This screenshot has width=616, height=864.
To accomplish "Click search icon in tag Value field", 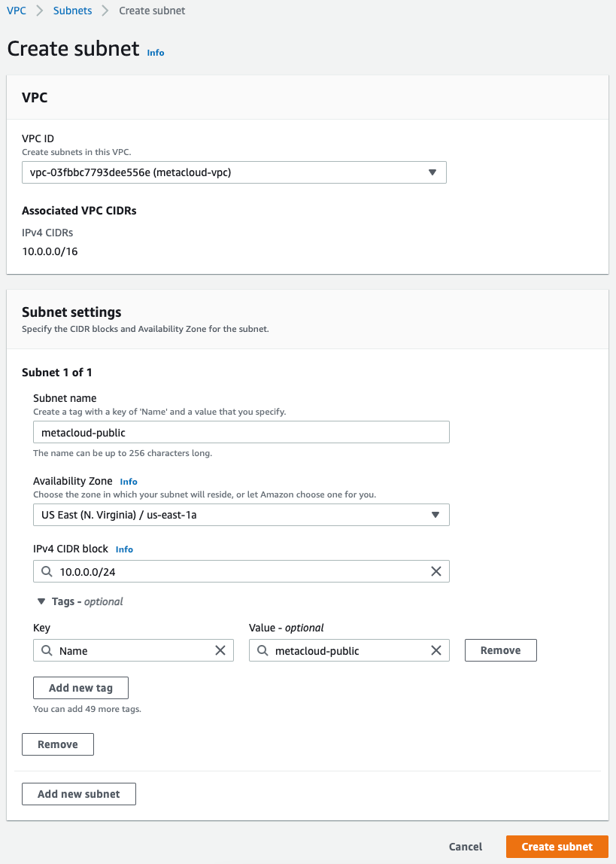I will pos(262,650).
